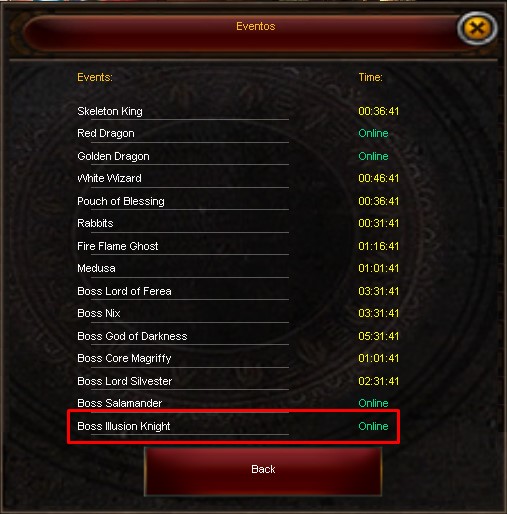The height and width of the screenshot is (514, 507).
Task: Choose Boss Lord of Ferea
Action: (124, 291)
